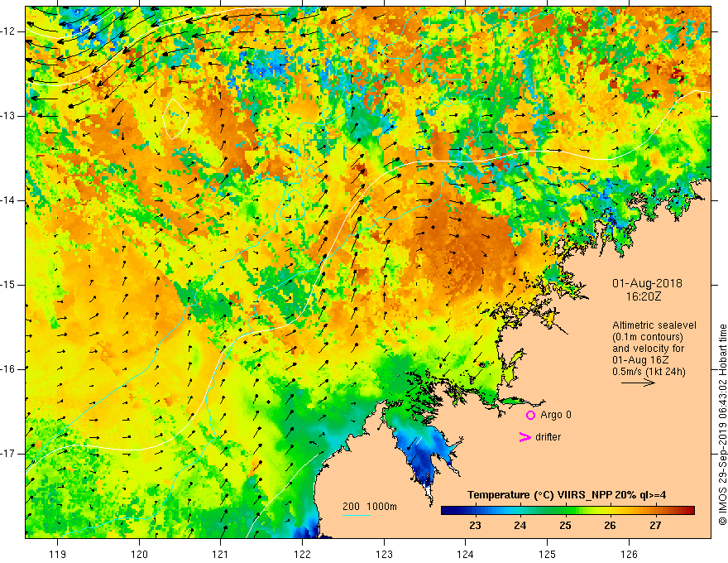Click the '(0.1m contours)' caption line
The width and height of the screenshot is (728, 563).
[x=648, y=337]
